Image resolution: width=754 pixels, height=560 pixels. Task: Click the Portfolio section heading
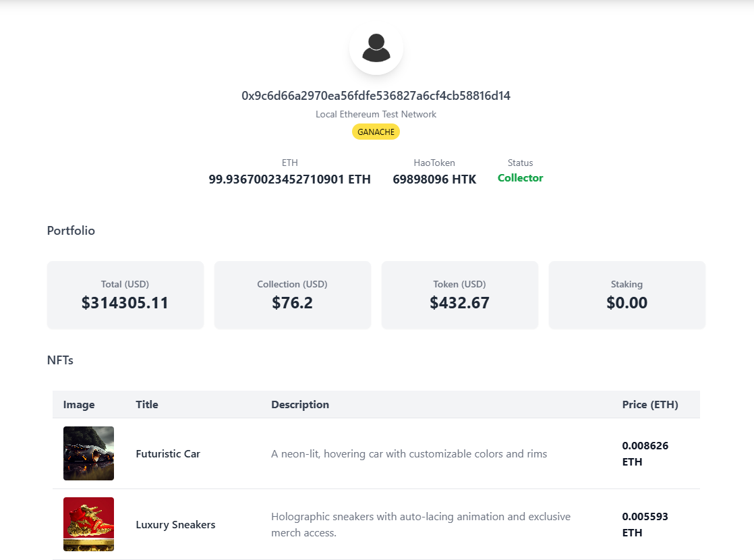(71, 231)
